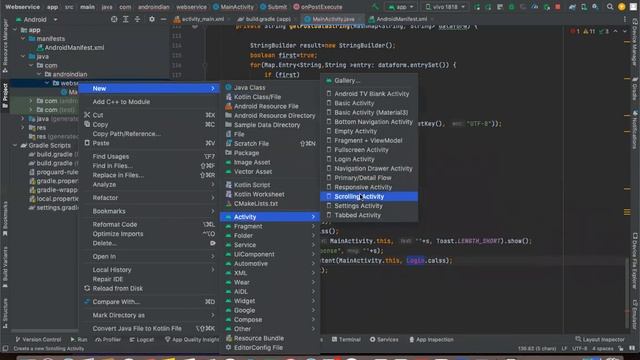Click the Search Everywhere magnifier icon
This screenshot has height=360, width=640.
(x=609, y=7)
